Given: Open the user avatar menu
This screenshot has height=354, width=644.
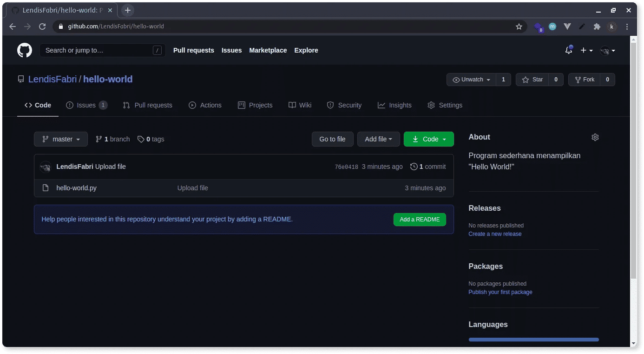Looking at the screenshot, I should point(607,50).
